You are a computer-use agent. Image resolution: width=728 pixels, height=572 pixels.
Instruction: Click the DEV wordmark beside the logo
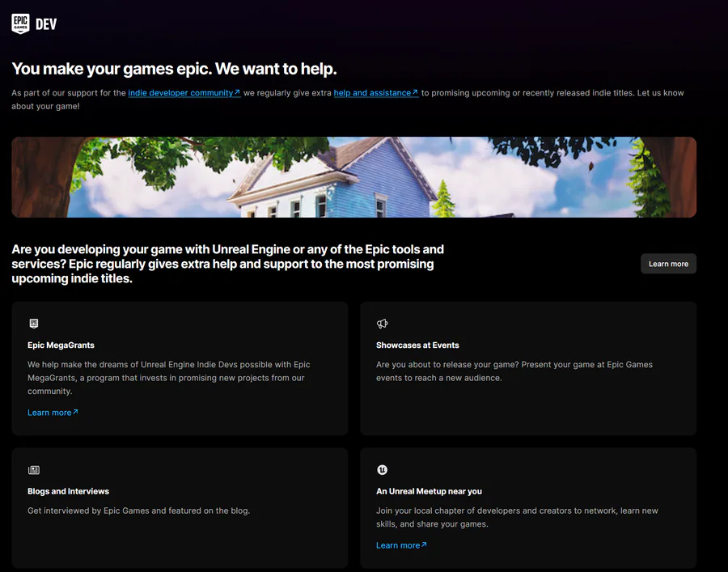(46, 24)
